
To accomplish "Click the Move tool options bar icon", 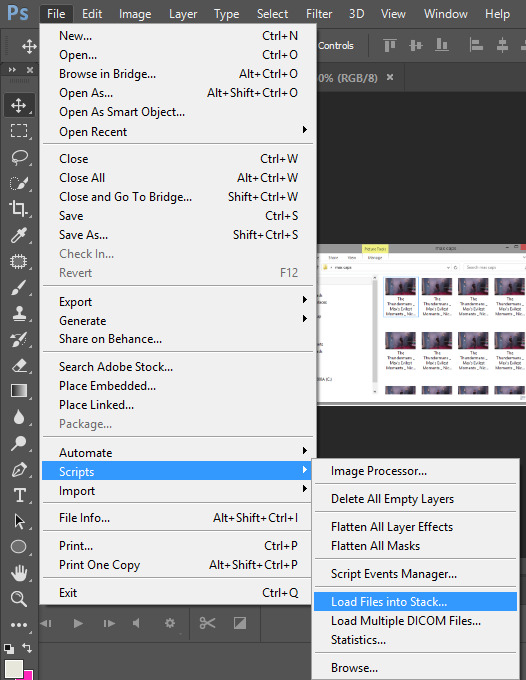I will 29,46.
